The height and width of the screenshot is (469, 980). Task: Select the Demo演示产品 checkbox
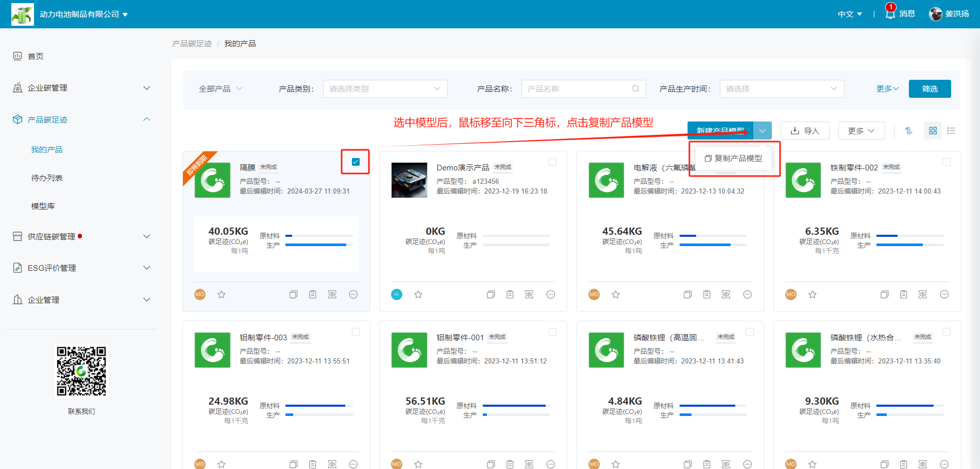(552, 162)
